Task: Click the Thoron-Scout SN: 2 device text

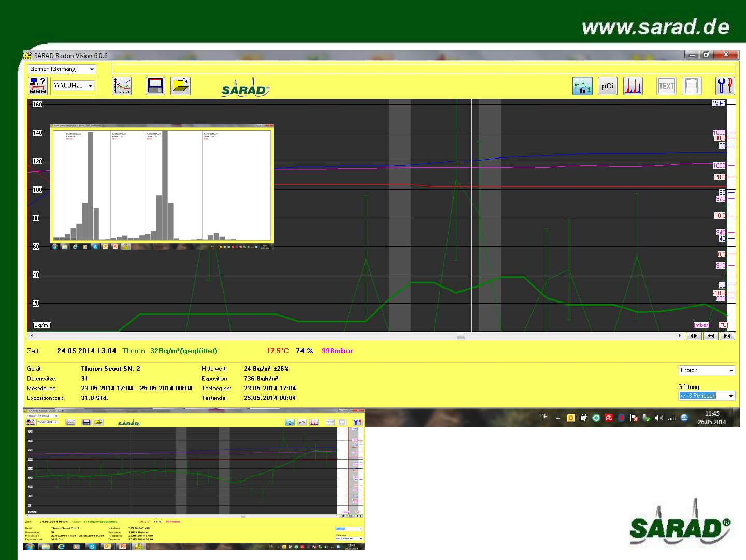Action: pos(110,369)
